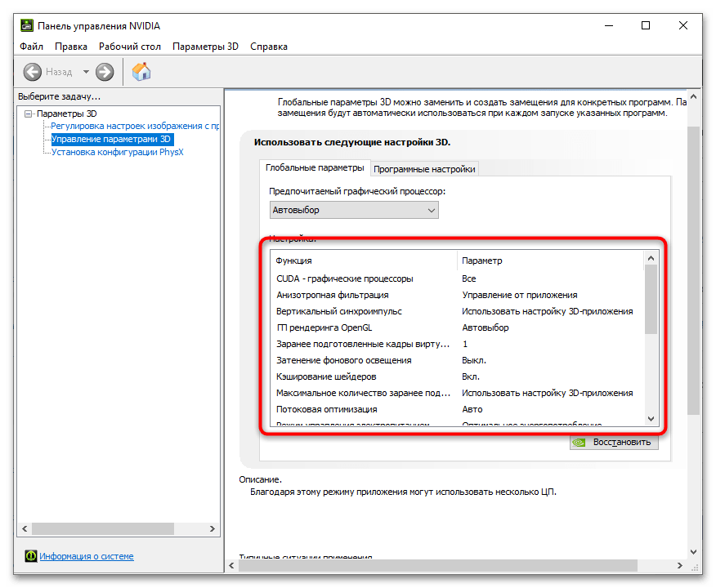Collapse the Параметры 3D tree node
The image size is (716, 588).
[x=29, y=114]
